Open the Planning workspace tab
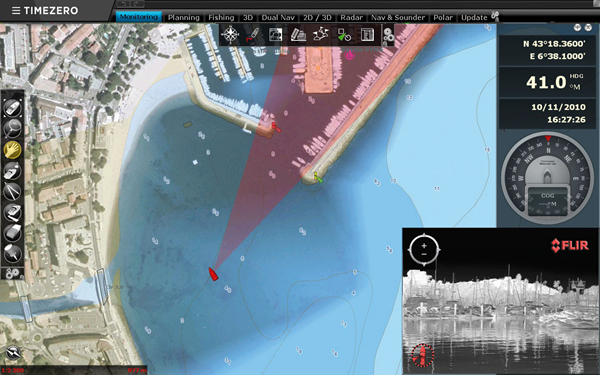The height and width of the screenshot is (375, 600). pyautogui.click(x=184, y=18)
